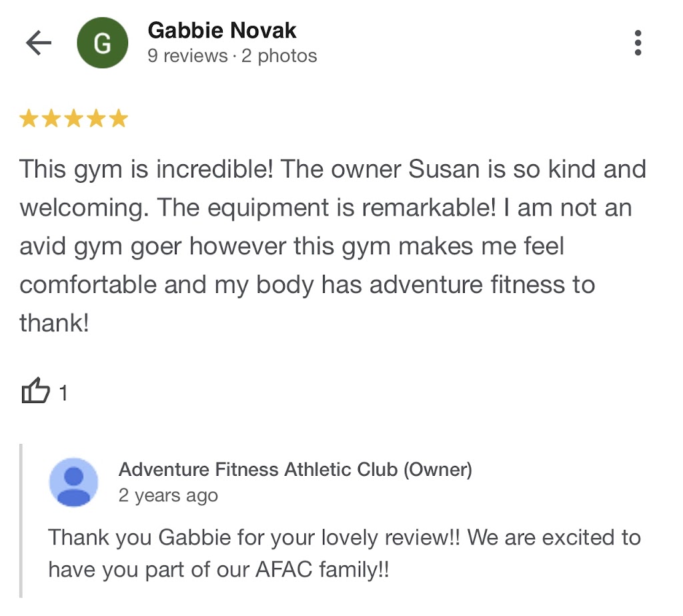Open Gabbie Novak's green G avatar

[x=102, y=43]
